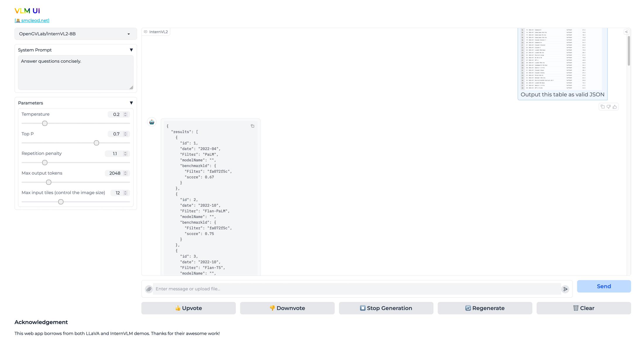Click the Max output tokens stepper
This screenshot has width=644, height=344.
pyautogui.click(x=125, y=173)
